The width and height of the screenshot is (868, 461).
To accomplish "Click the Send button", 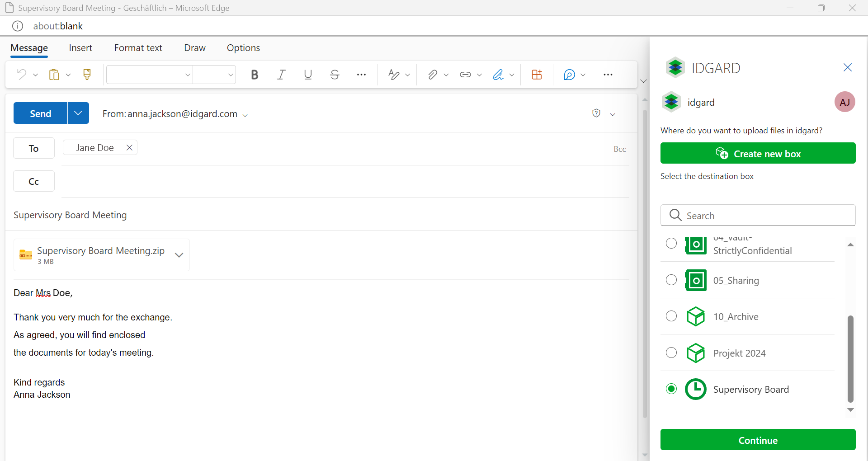I will tap(40, 113).
